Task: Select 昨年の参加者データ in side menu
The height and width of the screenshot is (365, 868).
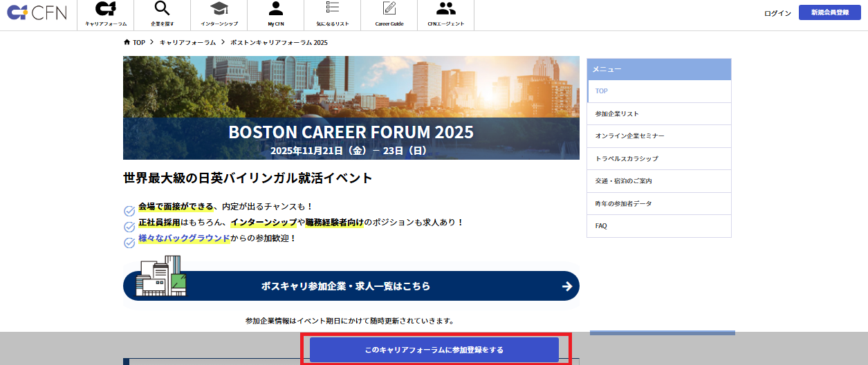Action: pyautogui.click(x=659, y=203)
